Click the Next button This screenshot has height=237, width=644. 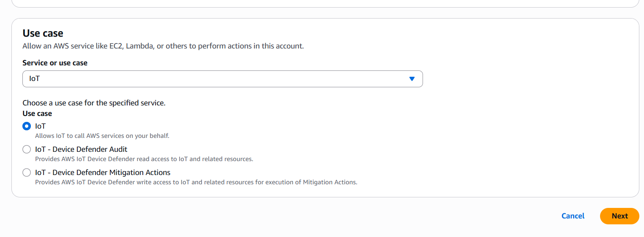tap(619, 216)
